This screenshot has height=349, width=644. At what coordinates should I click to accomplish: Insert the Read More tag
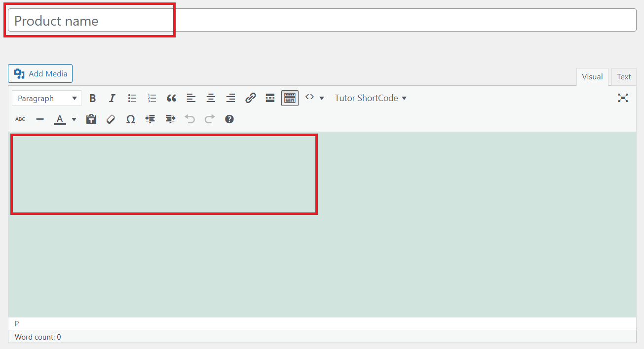(270, 98)
